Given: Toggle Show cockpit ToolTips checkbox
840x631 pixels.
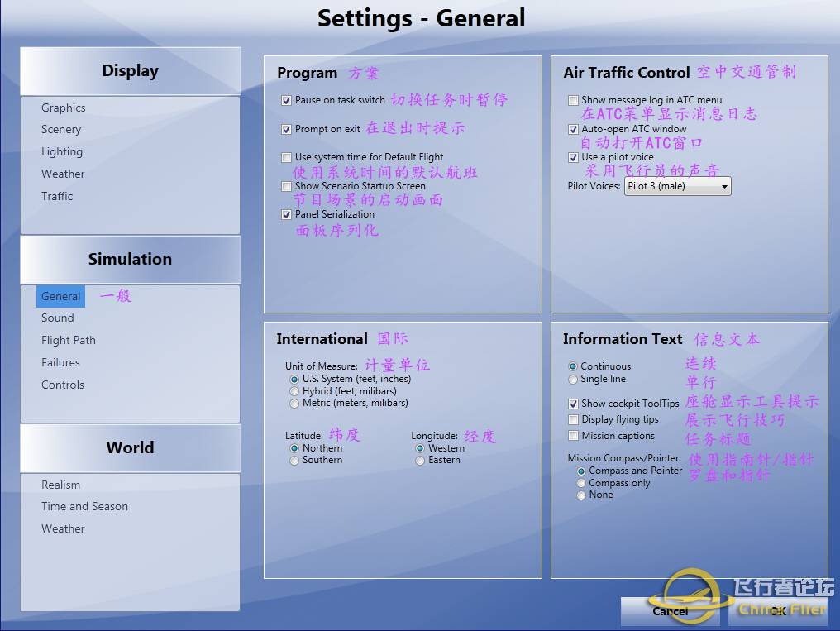Looking at the screenshot, I should (573, 404).
